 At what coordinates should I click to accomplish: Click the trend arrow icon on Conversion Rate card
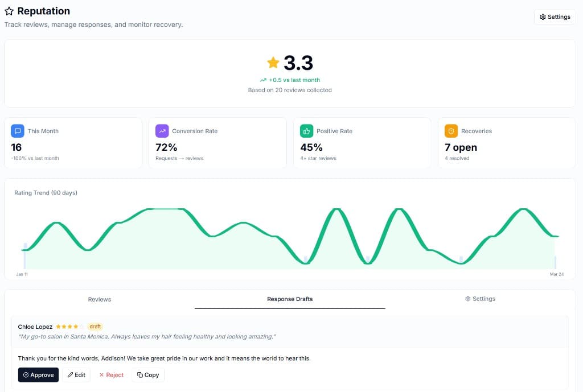pyautogui.click(x=162, y=131)
